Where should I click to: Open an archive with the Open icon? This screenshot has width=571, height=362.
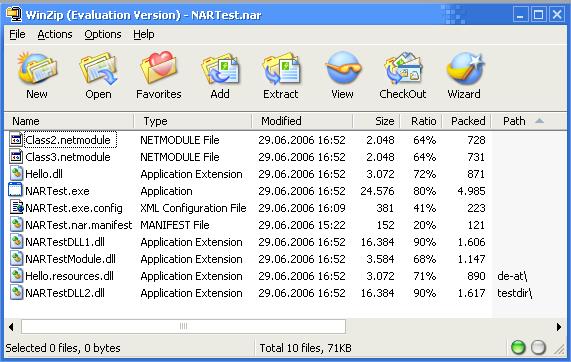pyautogui.click(x=98, y=68)
